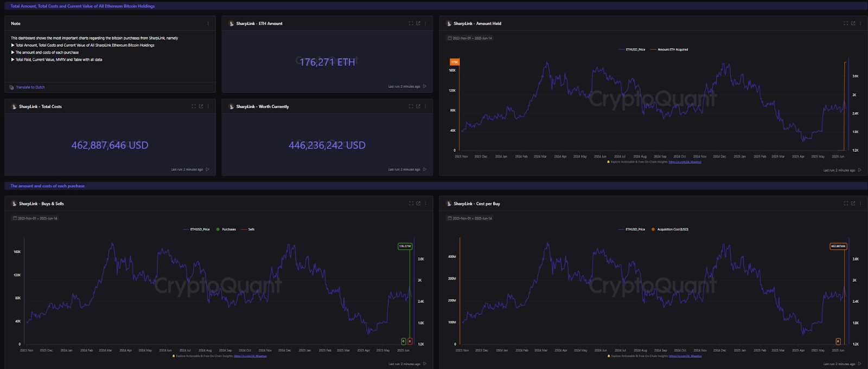Expand Buys & Sells chart to fullscreen

click(411, 203)
